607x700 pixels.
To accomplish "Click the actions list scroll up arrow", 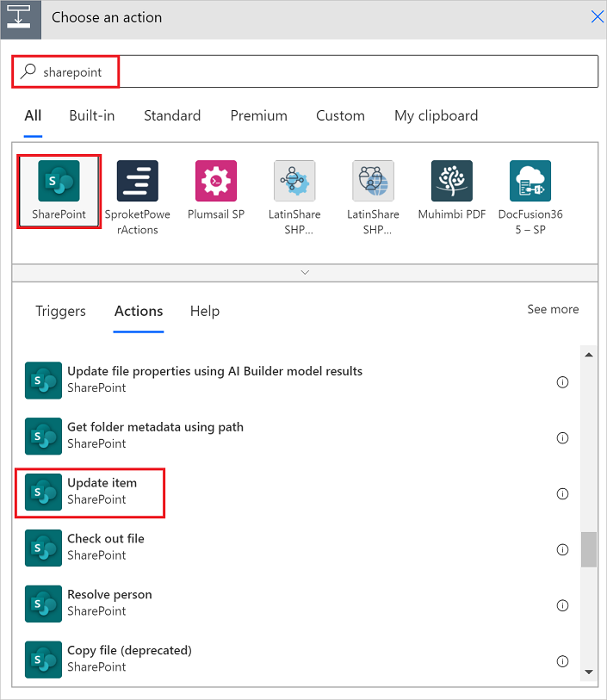I will (x=589, y=355).
